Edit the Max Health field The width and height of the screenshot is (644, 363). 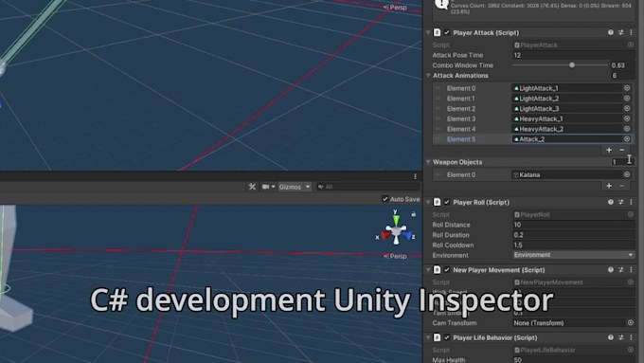point(573,360)
